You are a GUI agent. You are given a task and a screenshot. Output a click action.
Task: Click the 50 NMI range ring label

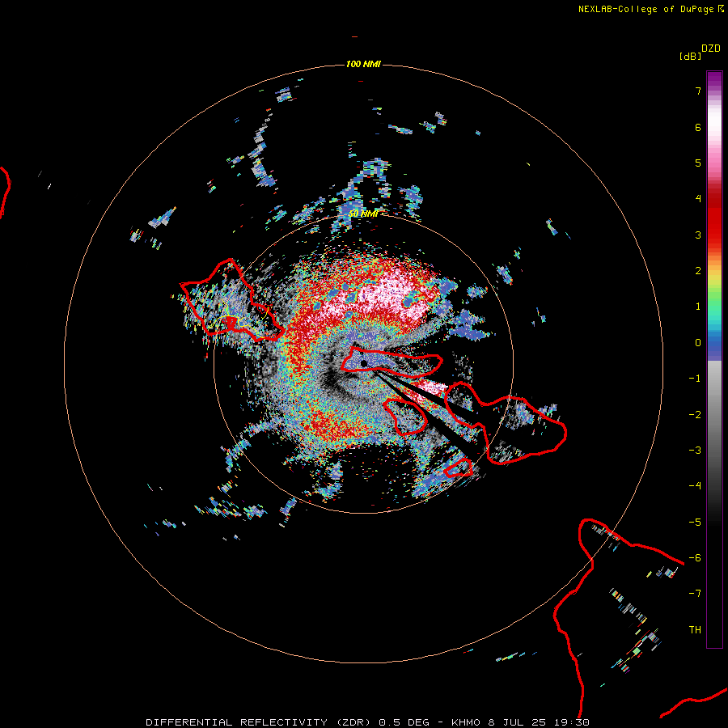point(363,214)
